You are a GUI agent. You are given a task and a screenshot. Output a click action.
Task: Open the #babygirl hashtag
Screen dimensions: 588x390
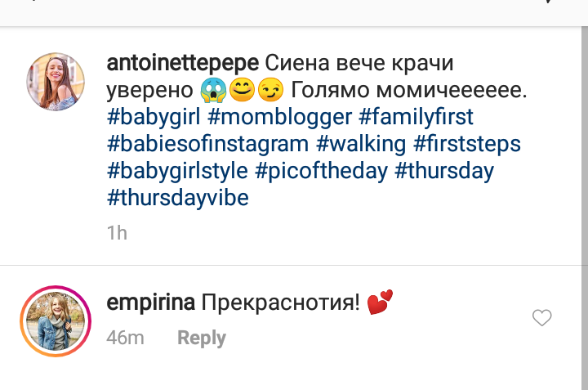click(x=154, y=117)
